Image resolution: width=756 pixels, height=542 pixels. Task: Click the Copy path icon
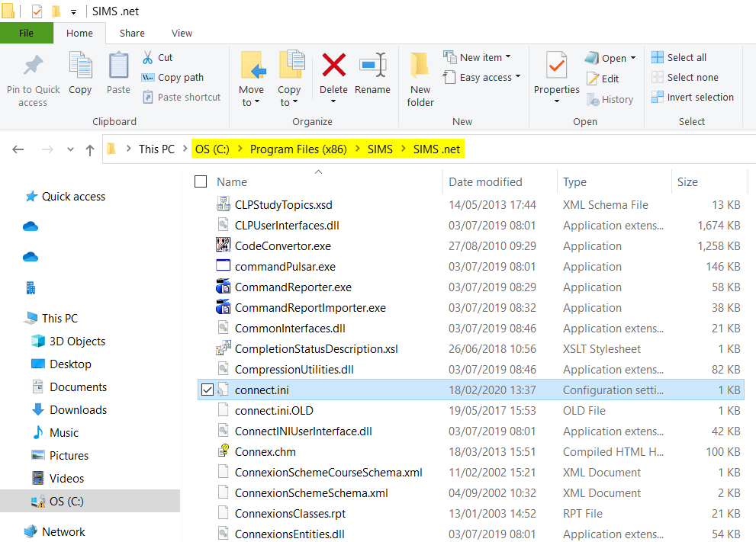[x=147, y=78]
